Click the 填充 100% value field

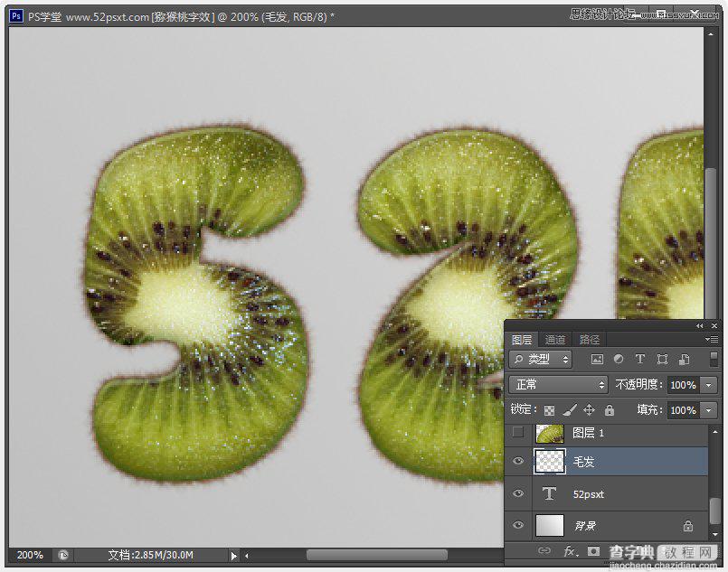point(683,410)
